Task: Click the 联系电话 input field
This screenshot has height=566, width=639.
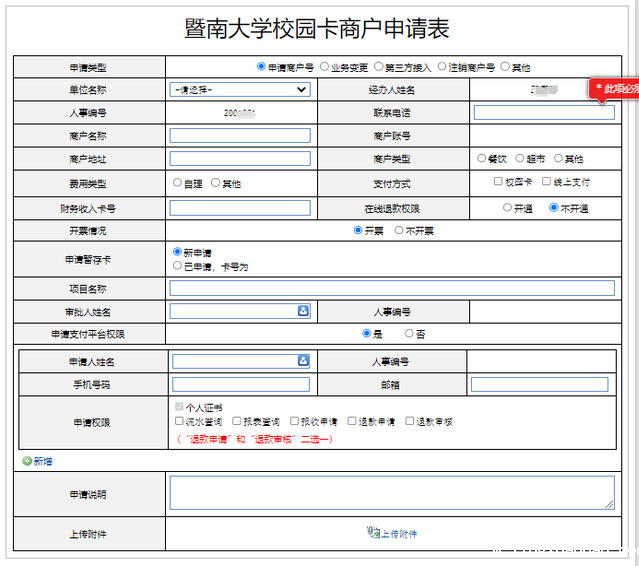Action: click(x=544, y=112)
